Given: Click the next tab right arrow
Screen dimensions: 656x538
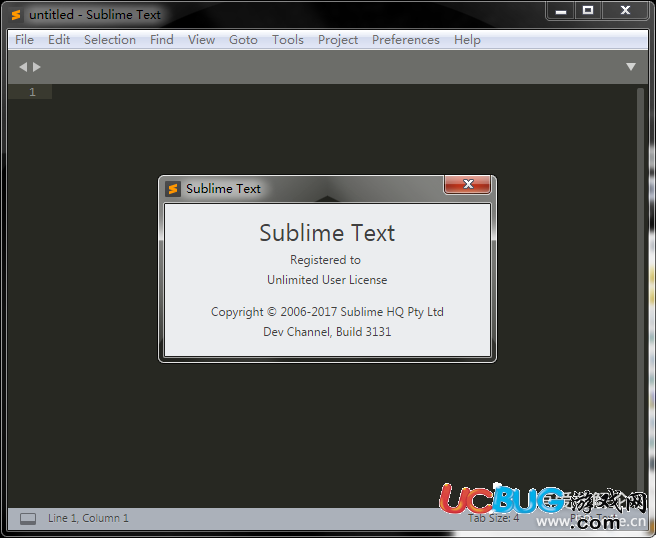Looking at the screenshot, I should [37, 67].
